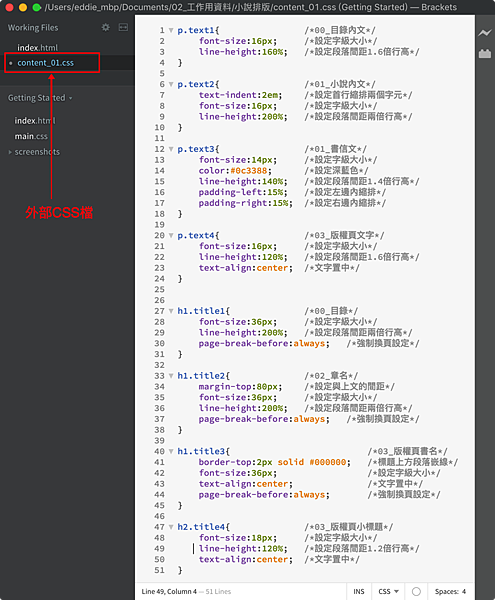
Task: Toggle INS insert mode indicator
Action: [359, 591]
